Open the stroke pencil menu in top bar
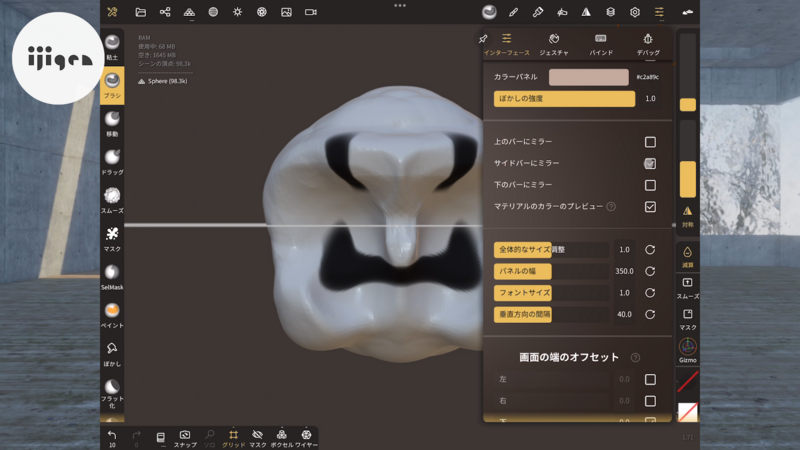 point(513,12)
